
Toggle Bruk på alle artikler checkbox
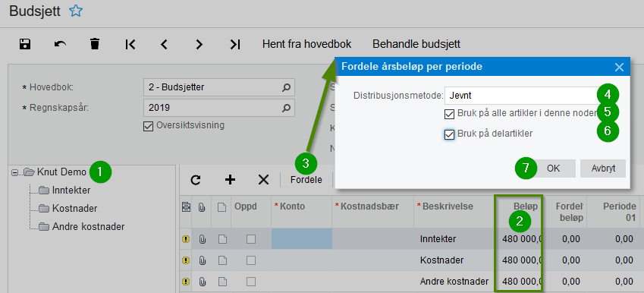click(x=450, y=114)
